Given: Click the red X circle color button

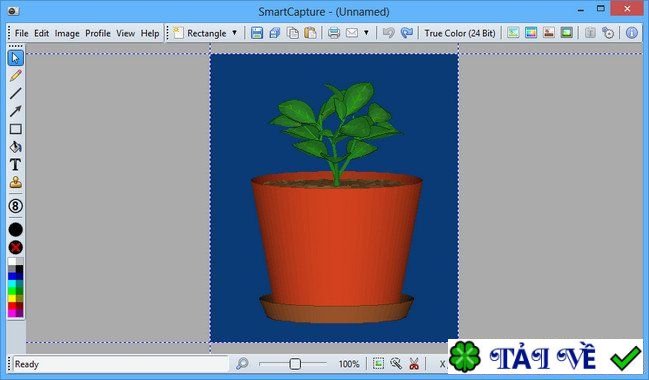Looking at the screenshot, I should click(15, 248).
